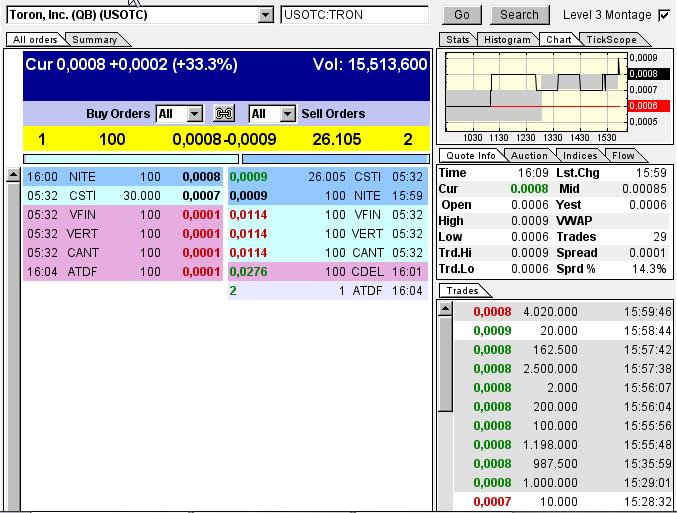Click the 0,0006 red price marker on chart
Image resolution: width=677 pixels, height=513 pixels.
649,106
